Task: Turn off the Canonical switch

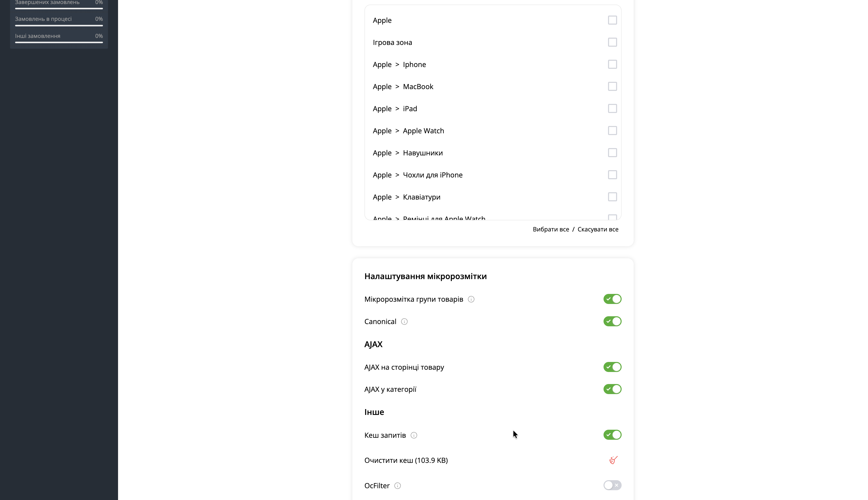Action: 612,322
